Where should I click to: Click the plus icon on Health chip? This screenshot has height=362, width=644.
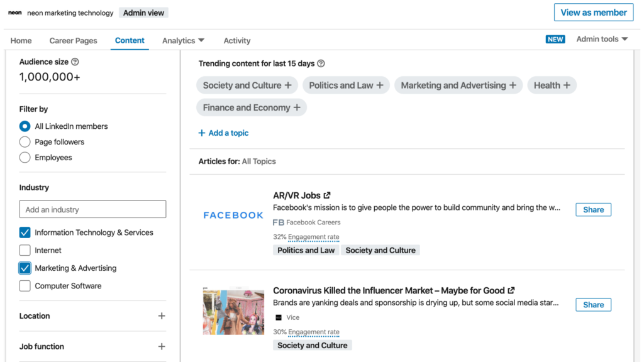pos(567,85)
